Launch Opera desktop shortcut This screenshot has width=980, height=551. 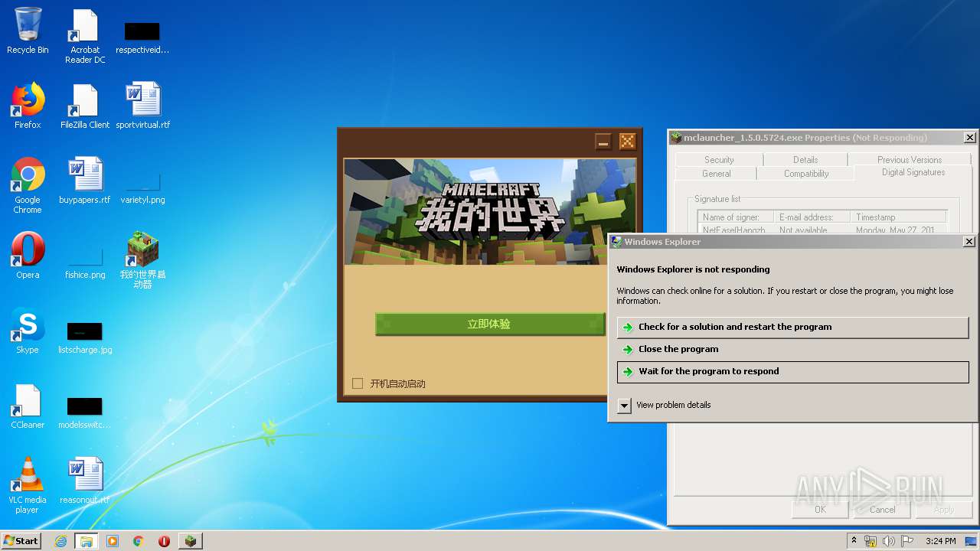(x=28, y=256)
